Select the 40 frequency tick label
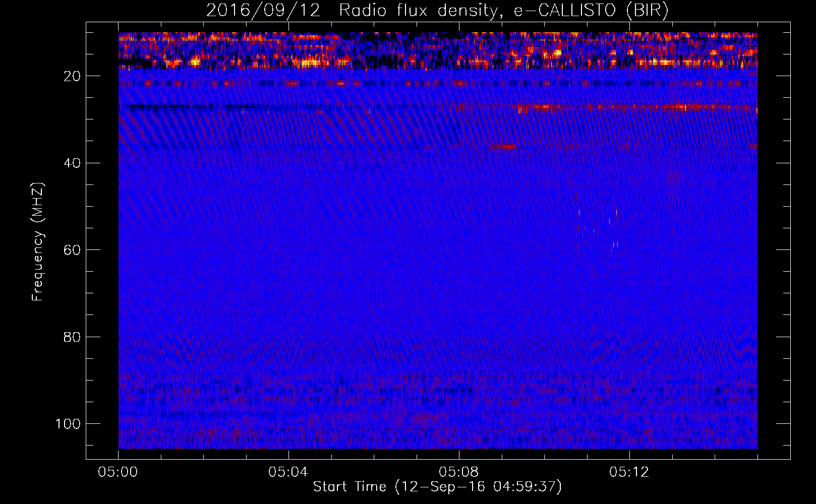 point(73,163)
